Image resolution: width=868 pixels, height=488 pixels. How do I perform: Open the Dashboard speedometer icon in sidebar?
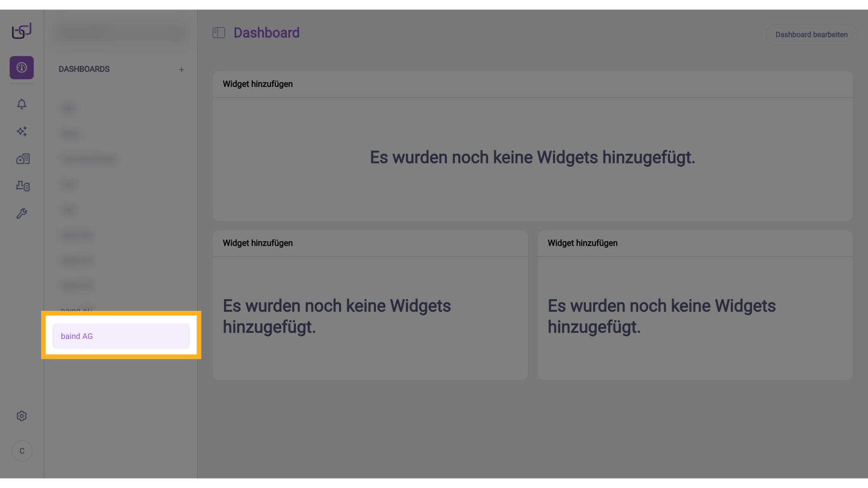click(21, 67)
